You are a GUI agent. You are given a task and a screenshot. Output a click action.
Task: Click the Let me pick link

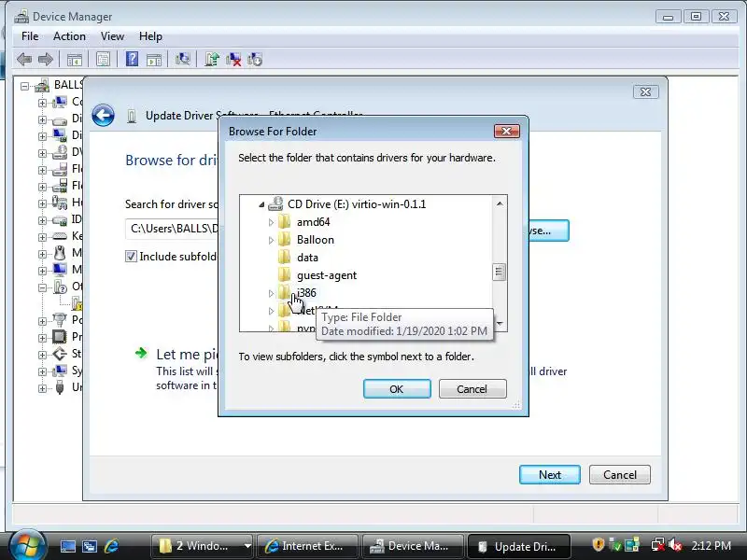tap(187, 355)
